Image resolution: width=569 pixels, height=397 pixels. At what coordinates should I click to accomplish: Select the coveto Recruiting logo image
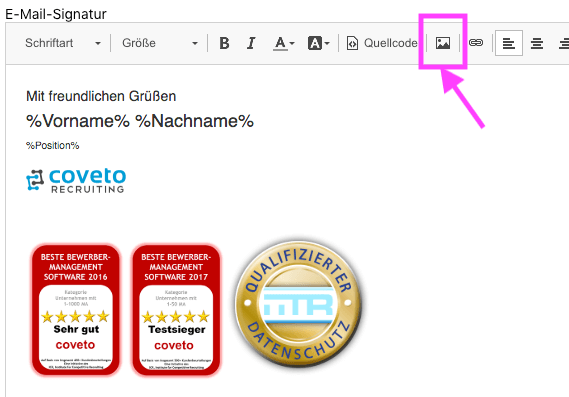click(x=76, y=180)
